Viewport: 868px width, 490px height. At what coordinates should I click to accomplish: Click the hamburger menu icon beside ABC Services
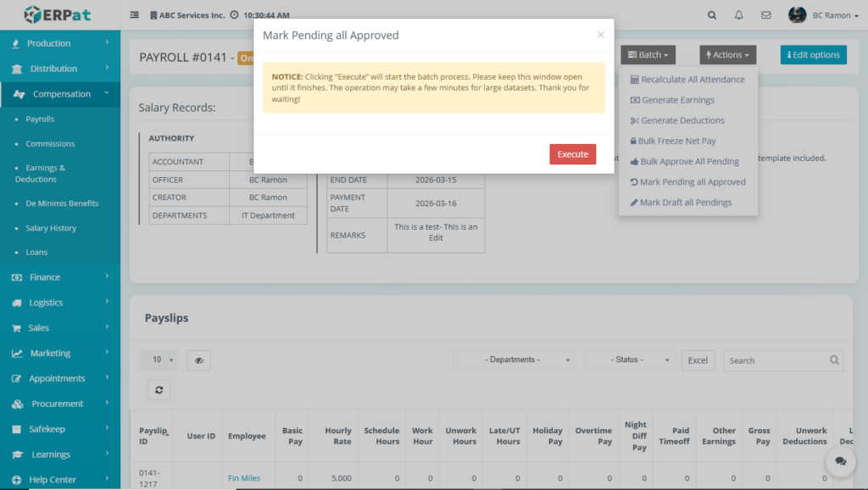(135, 15)
